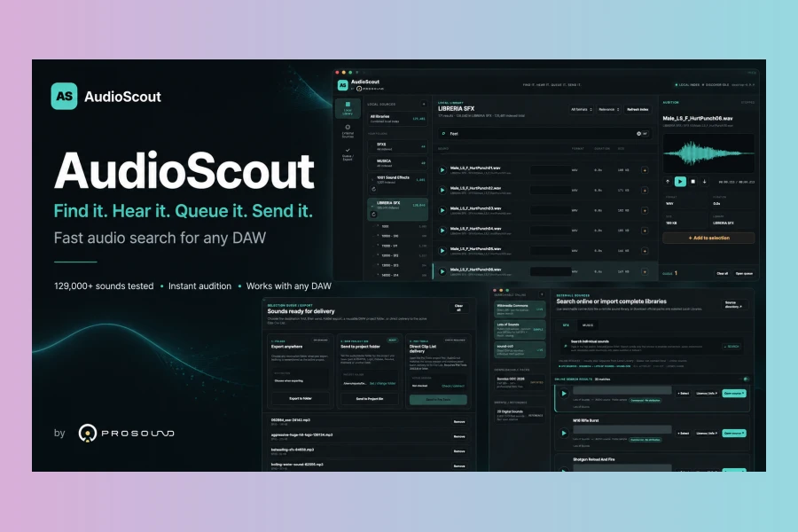Viewport: 798px width, 532px height.
Task: Refresh the 1001 Sound Effects folder index
Action: (373, 189)
